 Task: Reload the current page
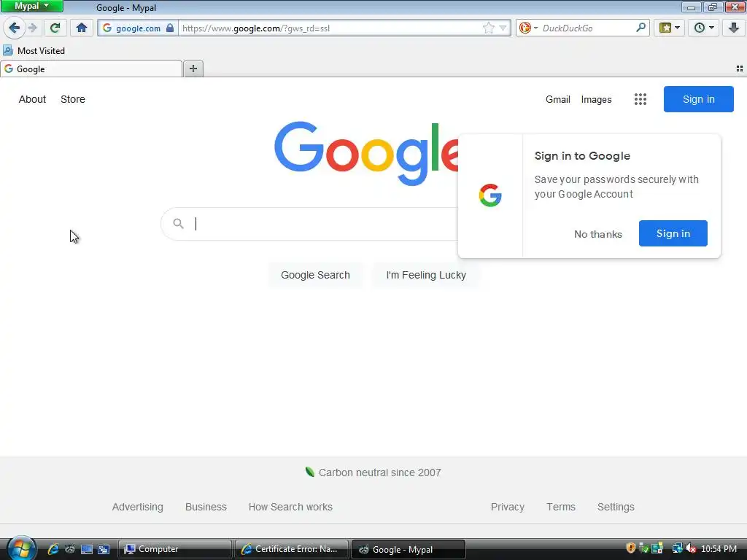55,28
